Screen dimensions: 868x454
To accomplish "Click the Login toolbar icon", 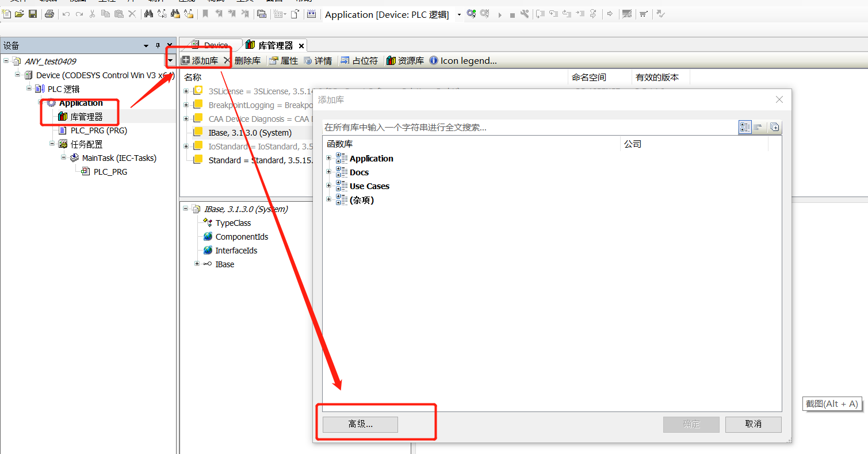I will click(x=471, y=14).
